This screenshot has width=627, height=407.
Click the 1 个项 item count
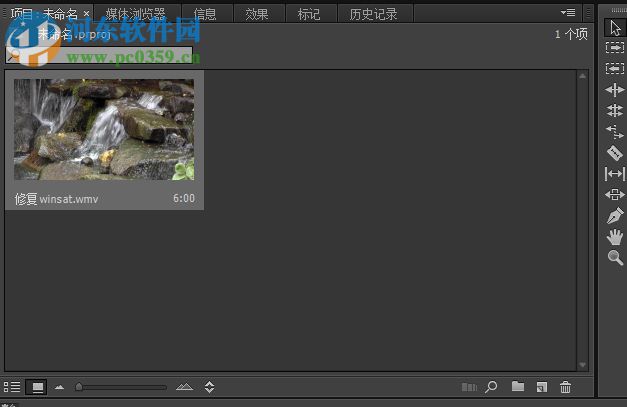pos(571,34)
